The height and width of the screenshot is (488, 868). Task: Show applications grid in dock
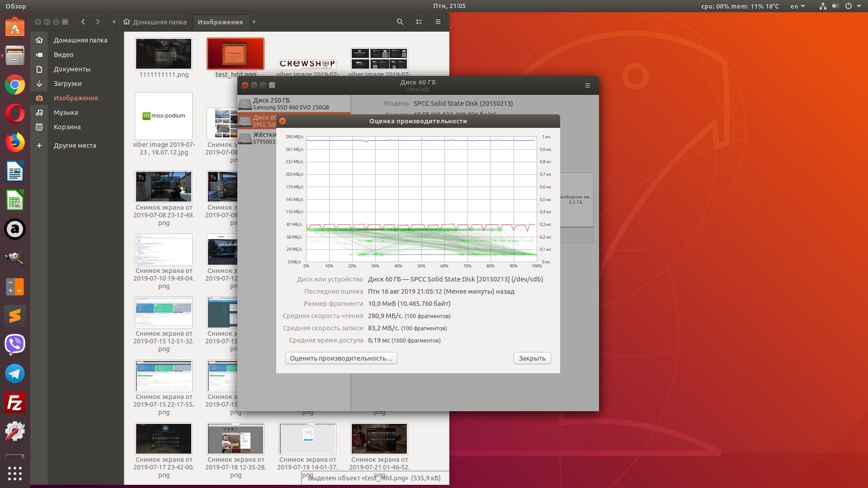[x=15, y=473]
